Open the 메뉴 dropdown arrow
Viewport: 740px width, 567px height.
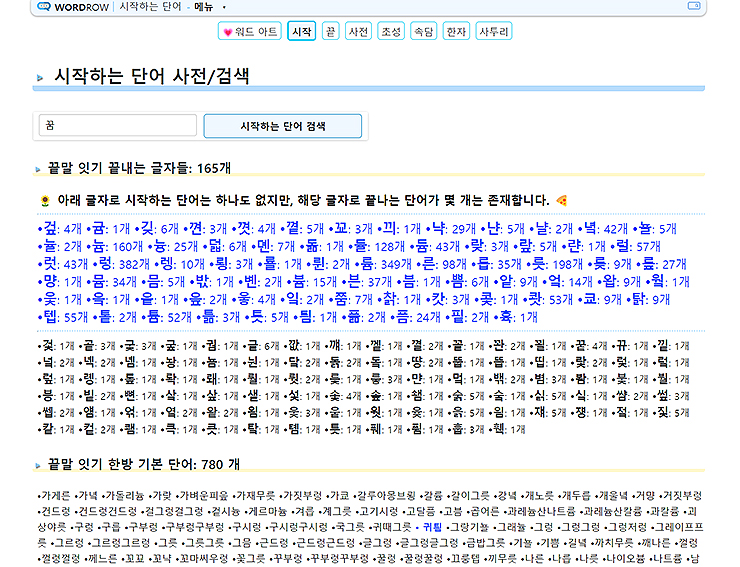point(224,7)
